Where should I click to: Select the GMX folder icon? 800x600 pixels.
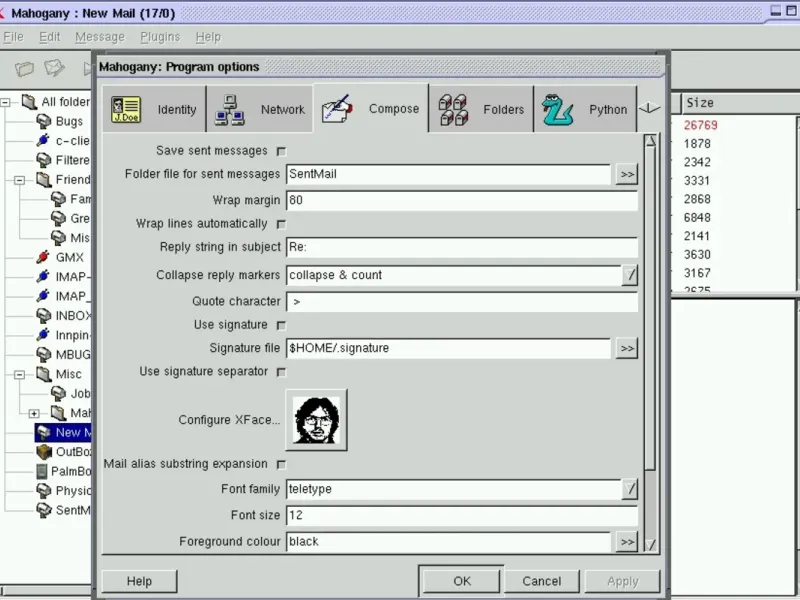[x=44, y=257]
